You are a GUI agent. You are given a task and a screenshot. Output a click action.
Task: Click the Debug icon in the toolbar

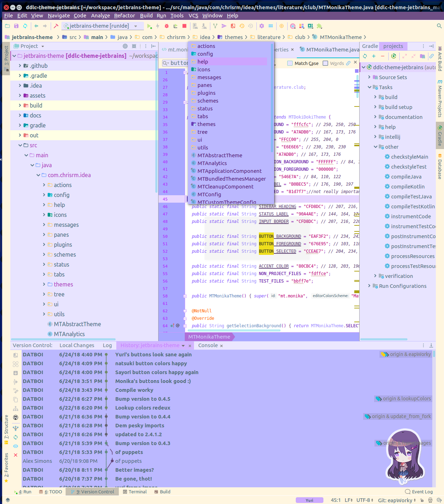coord(166,26)
